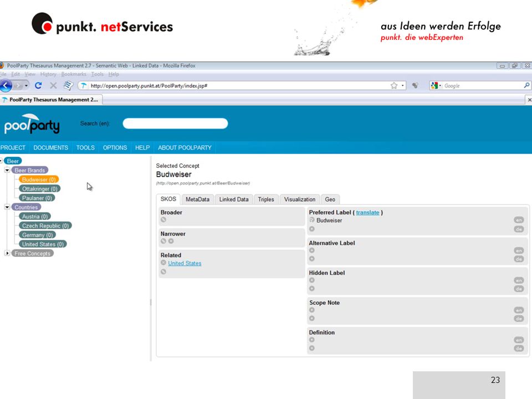Switch to the MetaData tab
Image resolution: width=532 pixels, height=399 pixels.
197,199
